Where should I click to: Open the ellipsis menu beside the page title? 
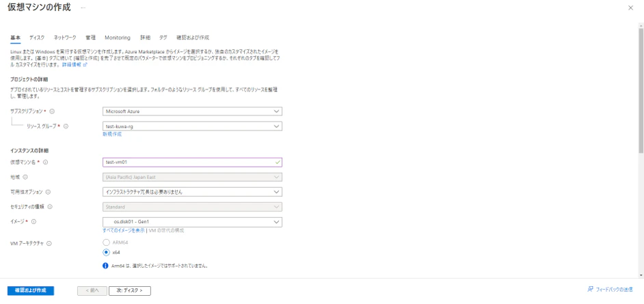(x=83, y=8)
